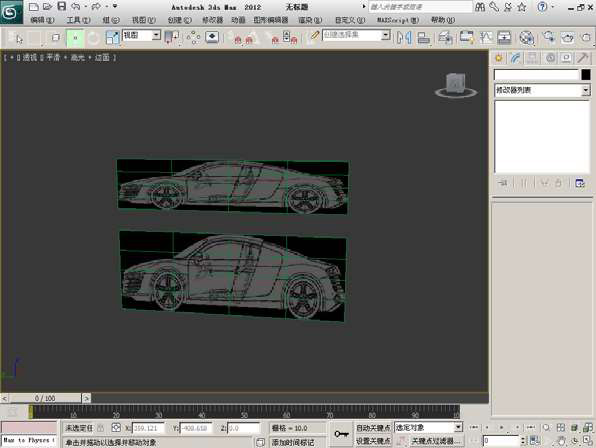The width and height of the screenshot is (596, 448).
Task: Expand the modifier list 修改器列表 dropdown
Action: point(542,90)
